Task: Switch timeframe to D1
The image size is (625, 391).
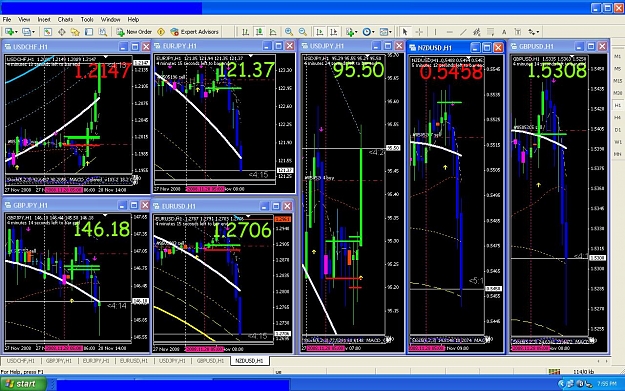Action: point(617,130)
